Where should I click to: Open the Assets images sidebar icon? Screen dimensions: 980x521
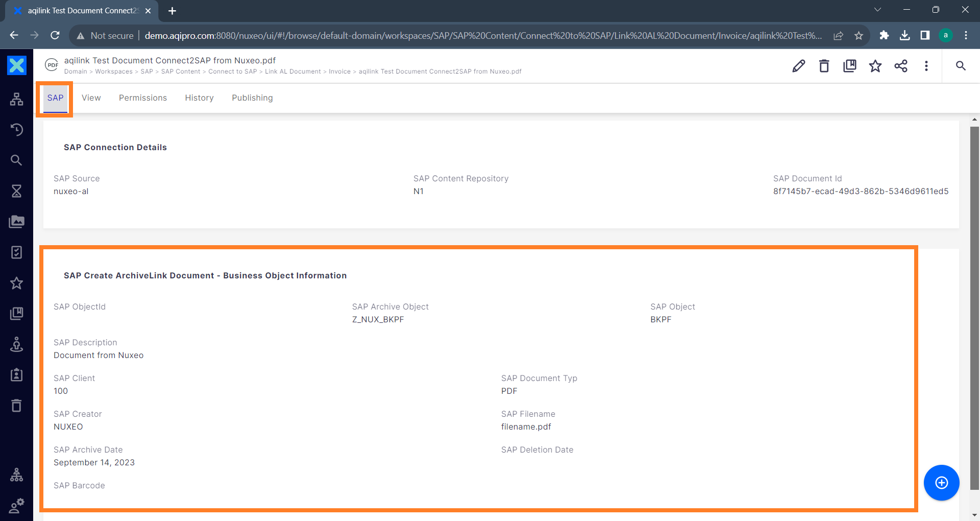pyautogui.click(x=16, y=222)
